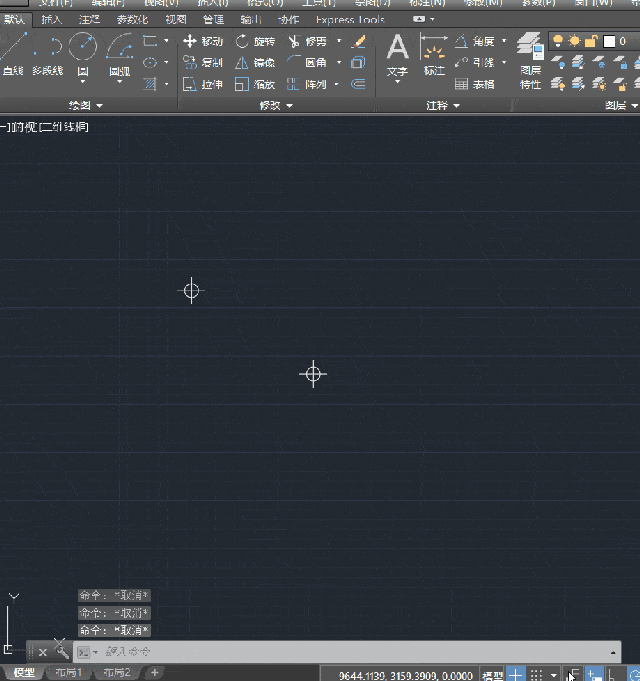Viewport: 640px width, 681px height.
Task: Toggle layer 0 lock icon
Action: (x=591, y=41)
